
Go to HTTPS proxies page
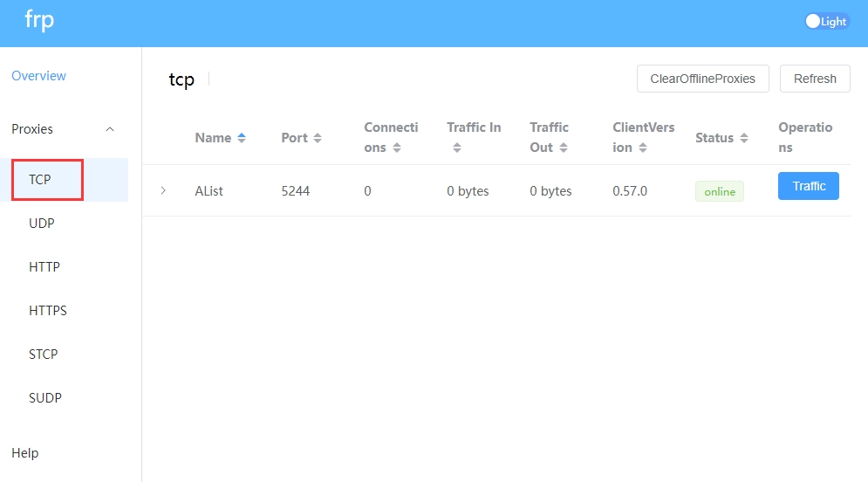tap(48, 311)
